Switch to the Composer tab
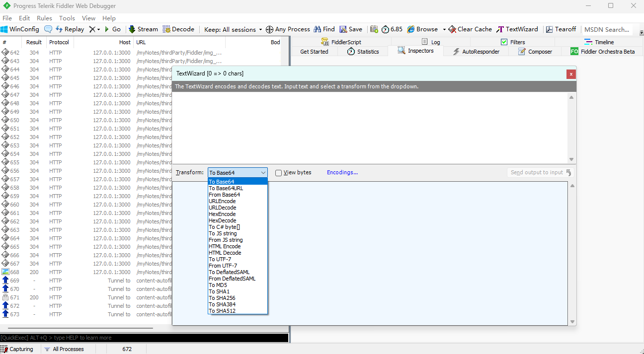The image size is (644, 354). point(535,52)
